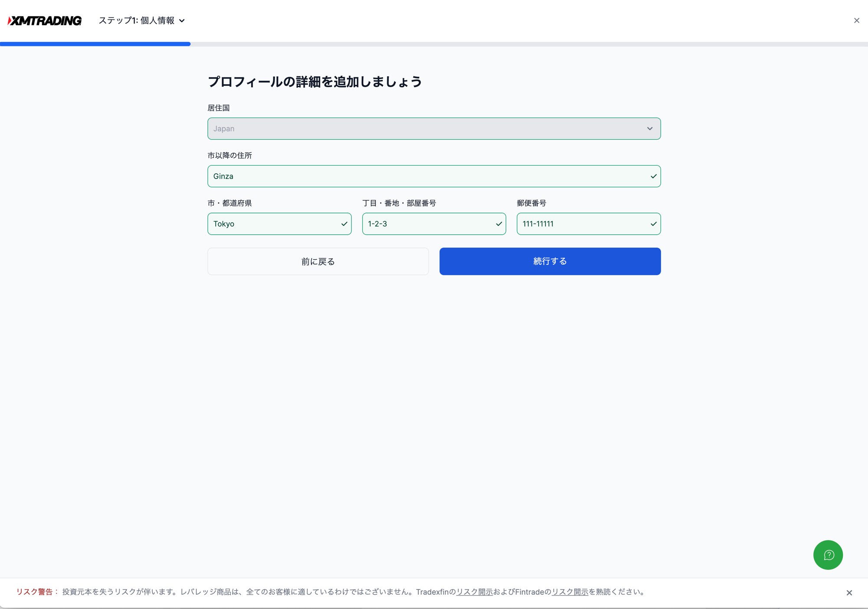Click the XMTrading logo
The height and width of the screenshot is (609, 868).
click(45, 20)
